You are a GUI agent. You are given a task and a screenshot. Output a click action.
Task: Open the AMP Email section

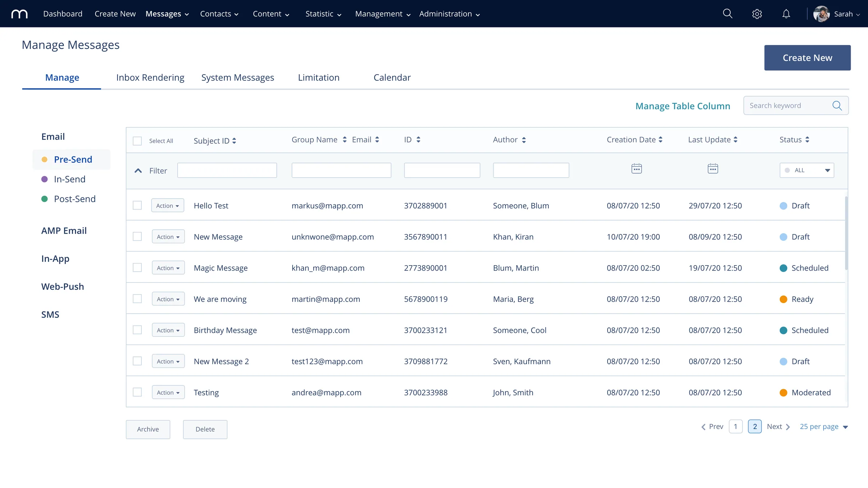[x=64, y=231]
